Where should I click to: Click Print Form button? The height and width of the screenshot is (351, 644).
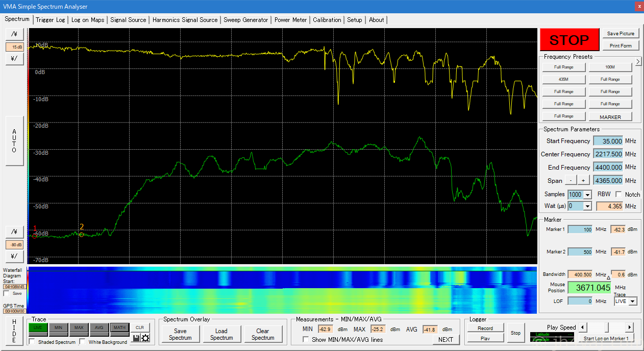[621, 46]
